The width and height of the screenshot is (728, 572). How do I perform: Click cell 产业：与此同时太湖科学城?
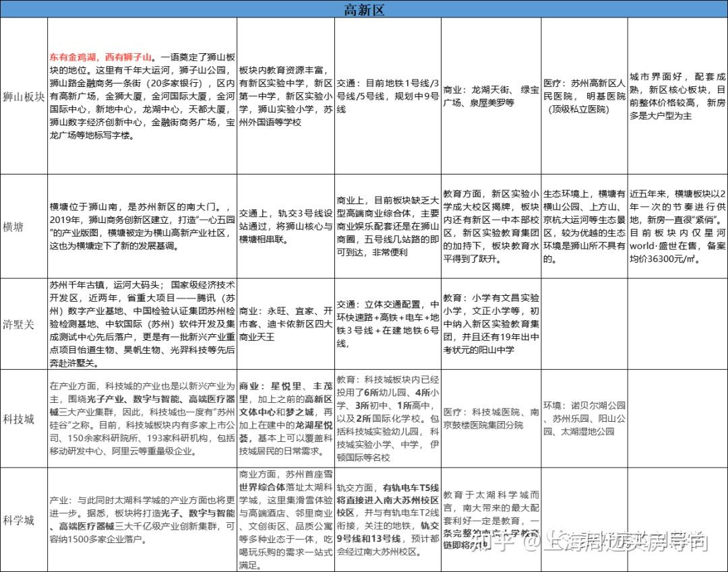pyautogui.click(x=142, y=519)
